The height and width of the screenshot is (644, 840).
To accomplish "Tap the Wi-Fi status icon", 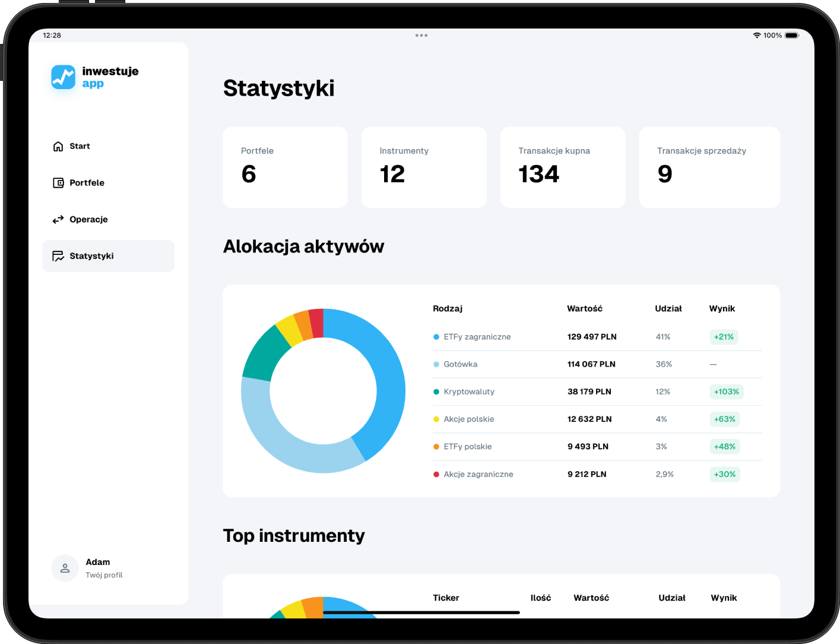I will click(757, 36).
